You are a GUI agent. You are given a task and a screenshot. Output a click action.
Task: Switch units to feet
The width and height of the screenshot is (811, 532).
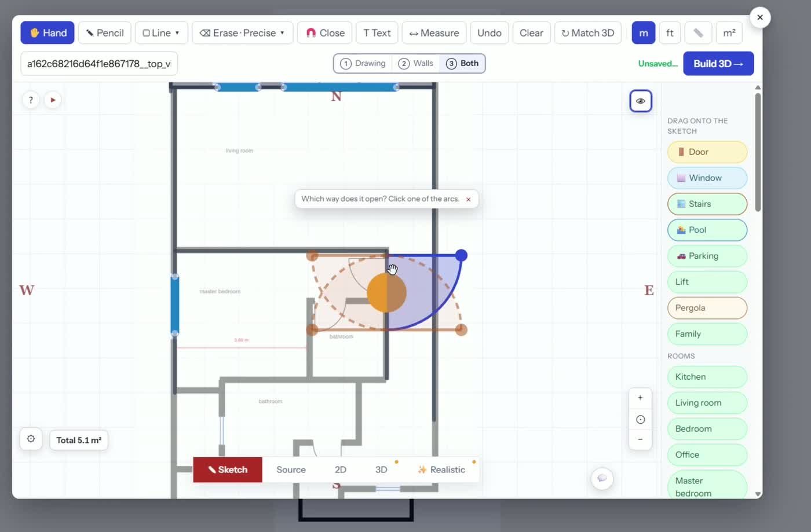tap(670, 33)
